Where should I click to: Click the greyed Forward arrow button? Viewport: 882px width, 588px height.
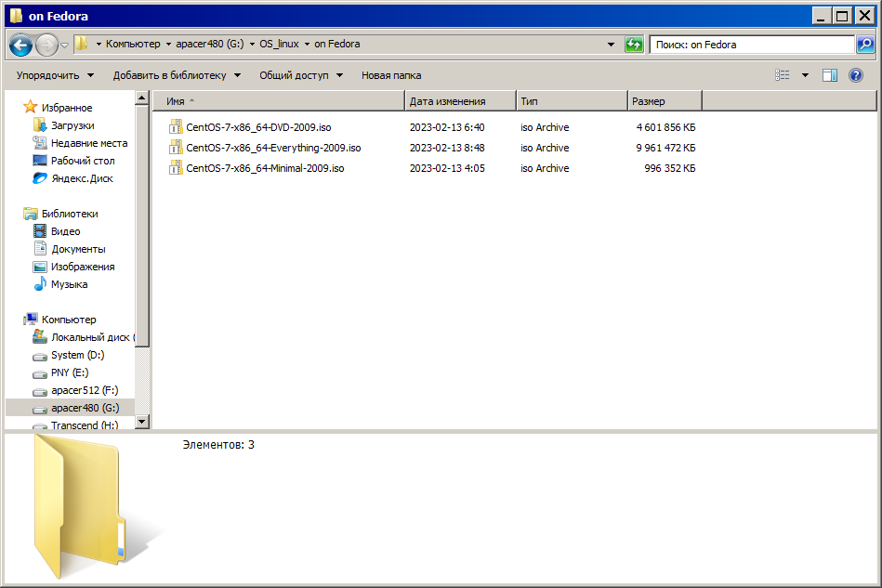point(46,45)
